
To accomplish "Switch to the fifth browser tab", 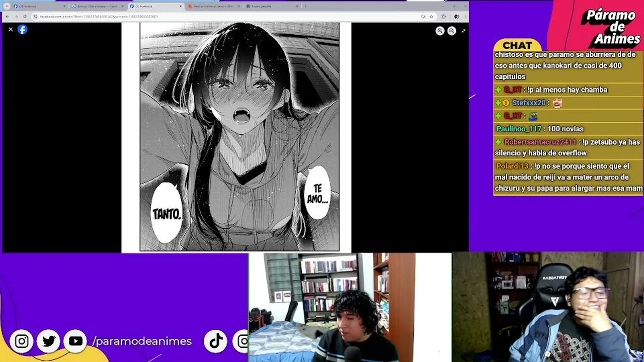I will pyautogui.click(x=272, y=6).
